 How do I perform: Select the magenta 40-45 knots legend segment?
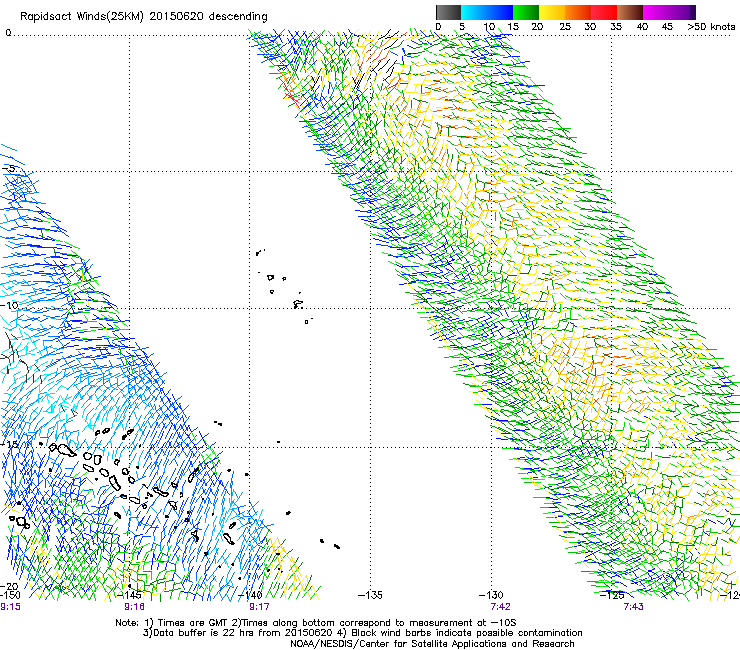(656, 12)
